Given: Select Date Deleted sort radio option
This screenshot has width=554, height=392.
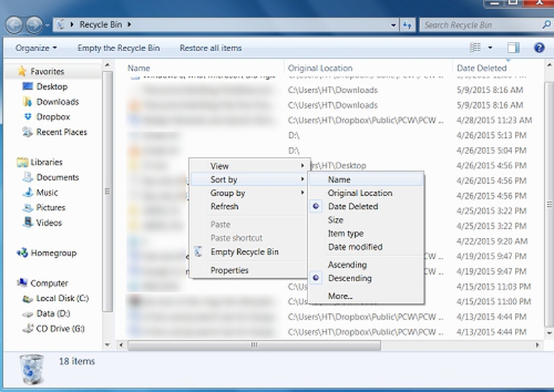Looking at the screenshot, I should [x=352, y=207].
